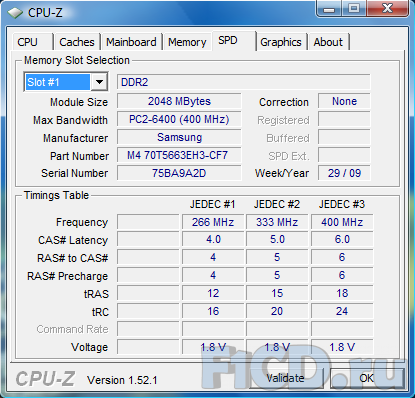This screenshot has height=398, width=415.
Task: Select the Slot #1 combo box
Action: 66,82
